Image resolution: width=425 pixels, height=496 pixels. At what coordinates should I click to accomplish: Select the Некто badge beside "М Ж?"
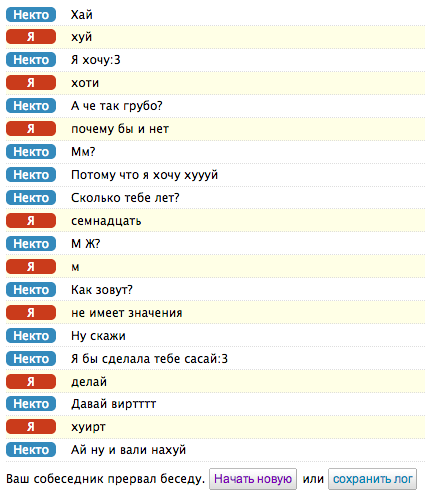pos(31,244)
